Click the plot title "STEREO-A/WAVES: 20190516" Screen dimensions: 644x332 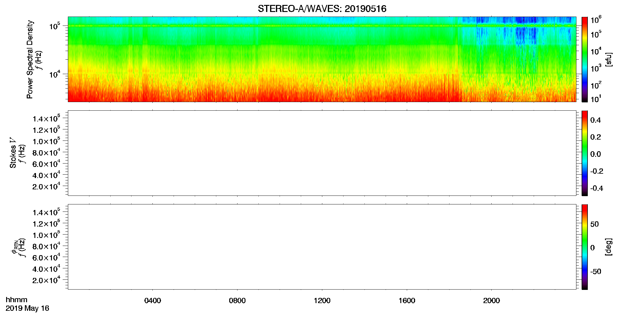[x=322, y=9]
